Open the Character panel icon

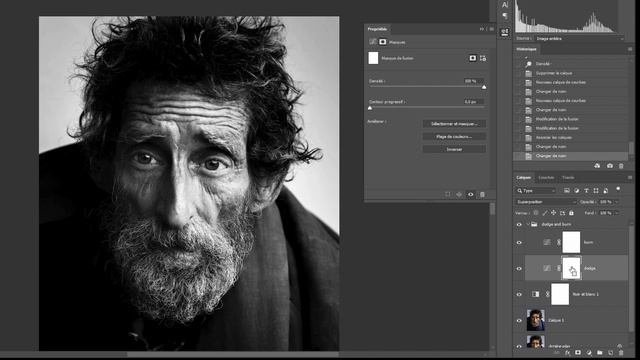click(505, 5)
